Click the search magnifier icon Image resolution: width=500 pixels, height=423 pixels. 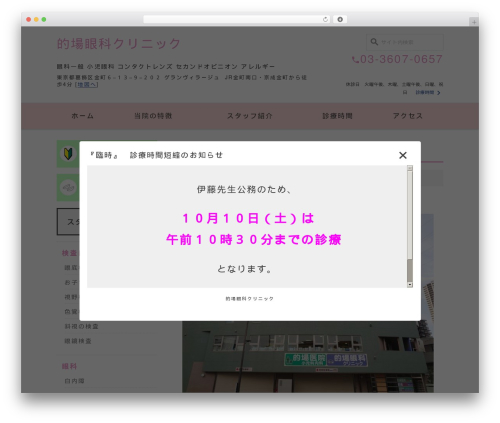point(374,42)
